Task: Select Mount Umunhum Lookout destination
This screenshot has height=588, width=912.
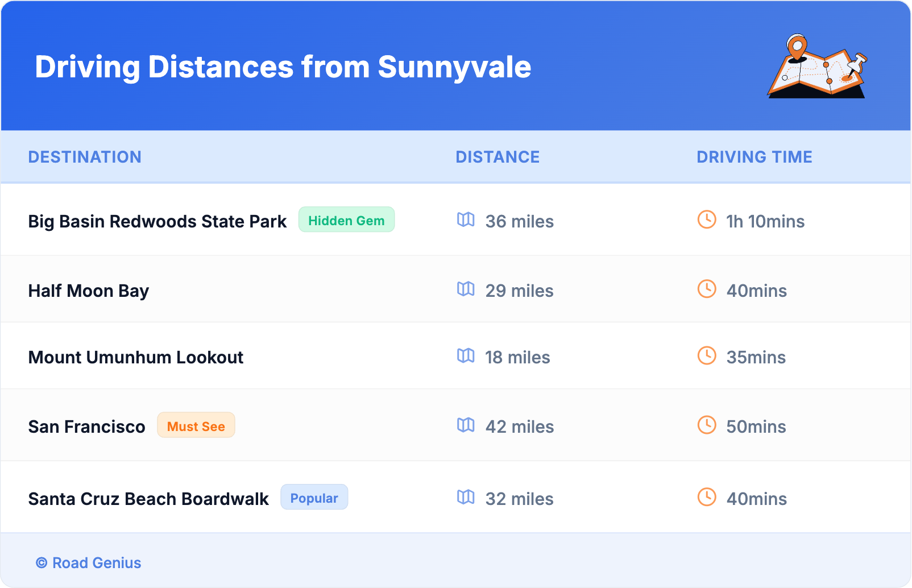Action: tap(136, 357)
